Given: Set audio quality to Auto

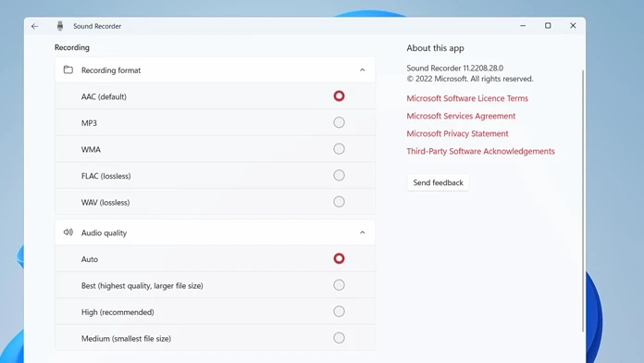Looking at the screenshot, I should tap(339, 258).
